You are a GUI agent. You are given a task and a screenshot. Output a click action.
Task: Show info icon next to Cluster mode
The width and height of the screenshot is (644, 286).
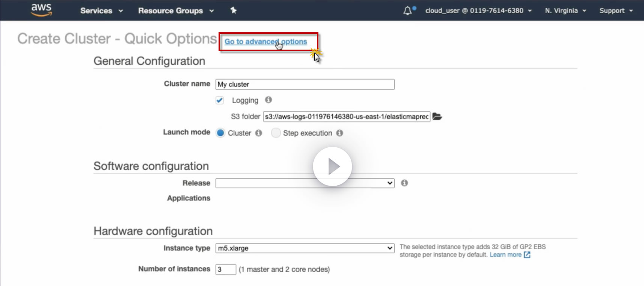pos(258,133)
